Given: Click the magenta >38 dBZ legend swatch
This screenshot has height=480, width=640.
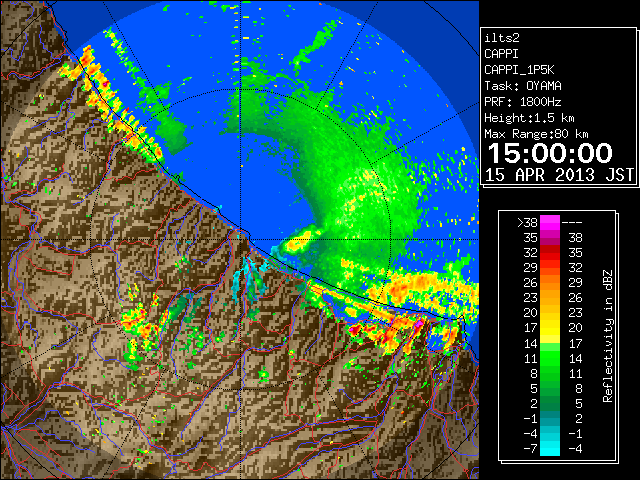Looking at the screenshot, I should [x=550, y=222].
